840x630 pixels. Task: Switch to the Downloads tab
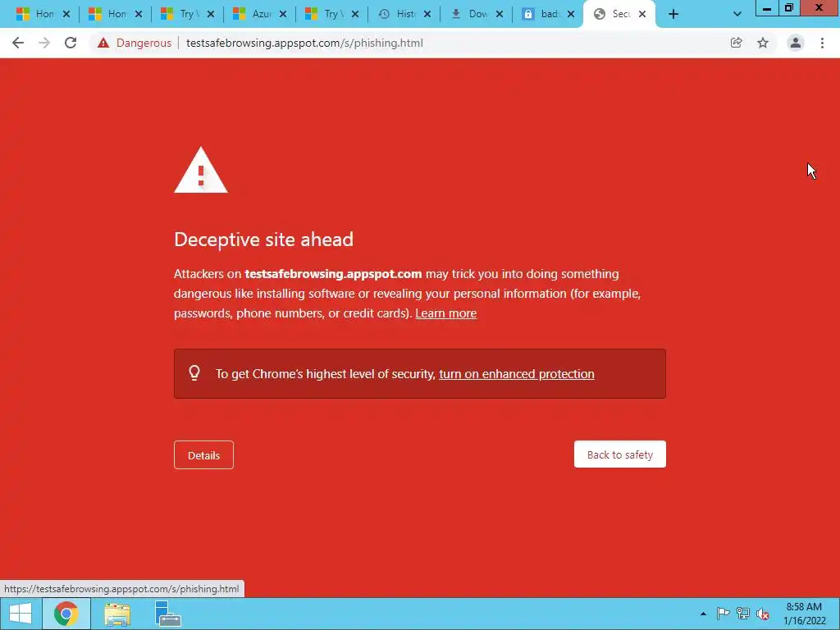point(469,14)
